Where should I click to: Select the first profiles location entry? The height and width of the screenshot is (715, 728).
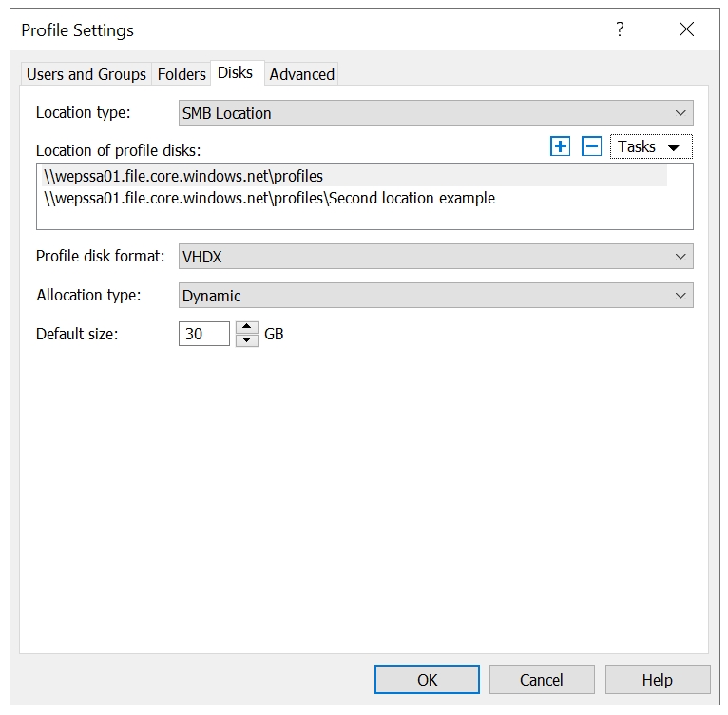(x=183, y=177)
